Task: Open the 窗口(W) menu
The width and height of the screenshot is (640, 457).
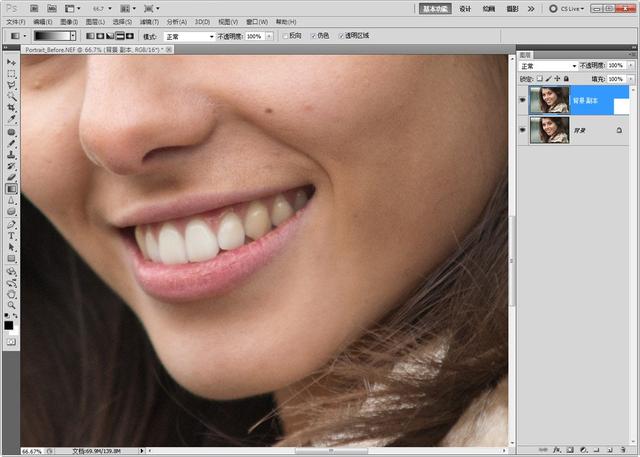Action: point(257,22)
